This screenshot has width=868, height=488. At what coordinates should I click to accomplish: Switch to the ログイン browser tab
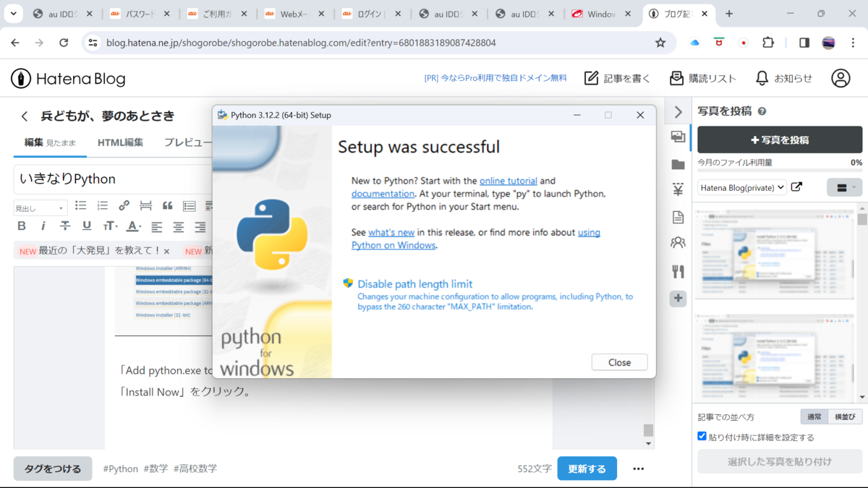370,14
